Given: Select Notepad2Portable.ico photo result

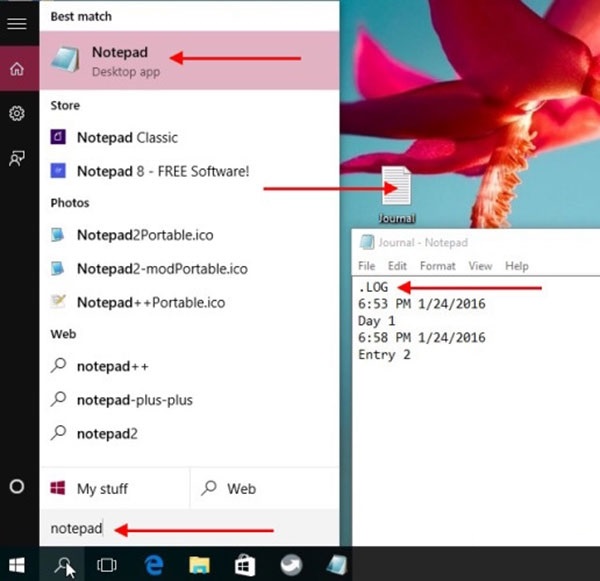Looking at the screenshot, I should click(144, 235).
